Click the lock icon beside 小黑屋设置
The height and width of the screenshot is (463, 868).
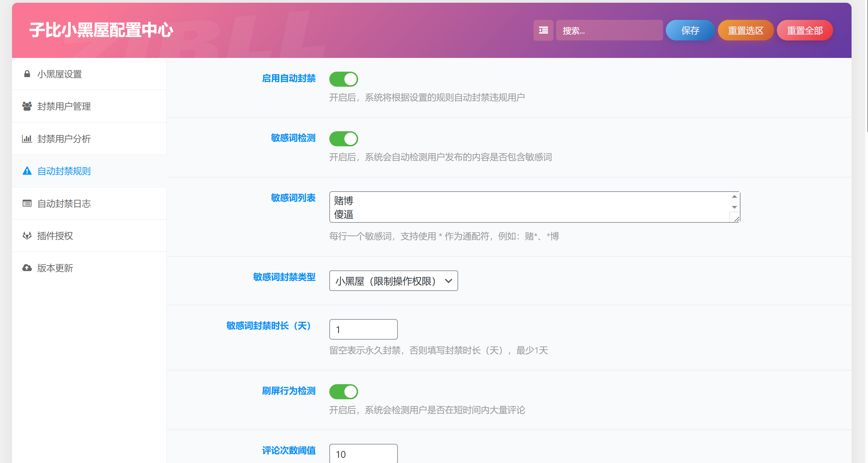pos(27,74)
